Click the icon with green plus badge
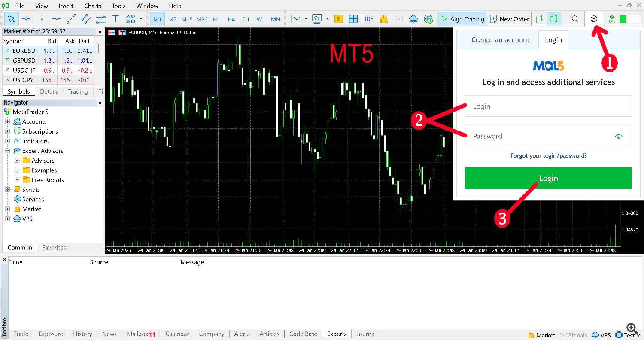The height and width of the screenshot is (340, 644). pos(428,19)
